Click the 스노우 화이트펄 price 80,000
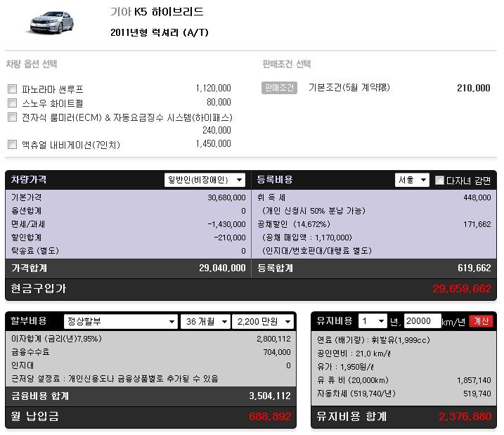Screen dimensions: 504x435 point(219,102)
